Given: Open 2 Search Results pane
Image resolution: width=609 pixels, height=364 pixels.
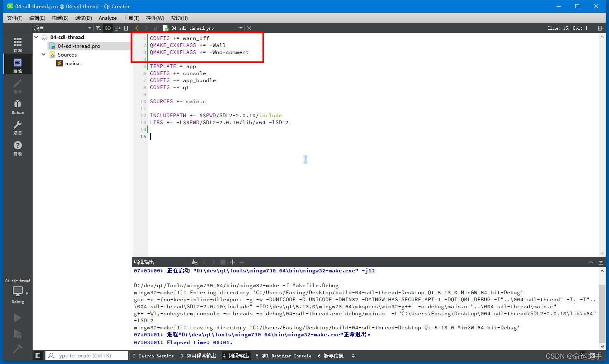Looking at the screenshot, I should pyautogui.click(x=153, y=356).
